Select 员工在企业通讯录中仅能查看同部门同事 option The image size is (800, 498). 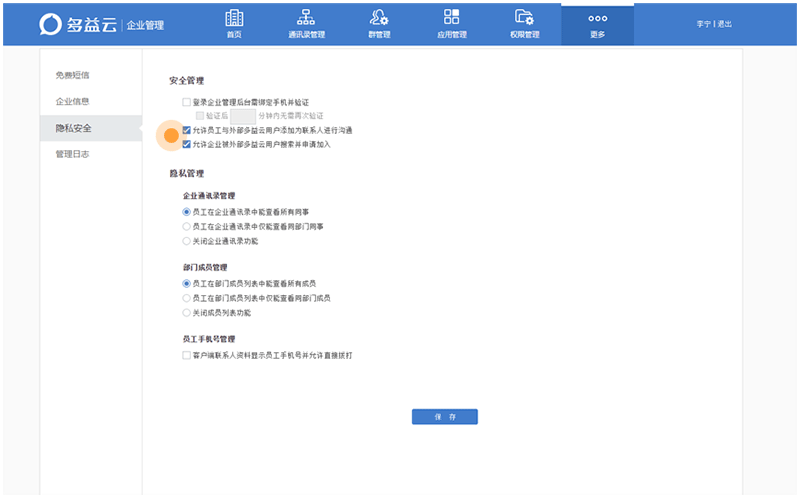(186, 227)
